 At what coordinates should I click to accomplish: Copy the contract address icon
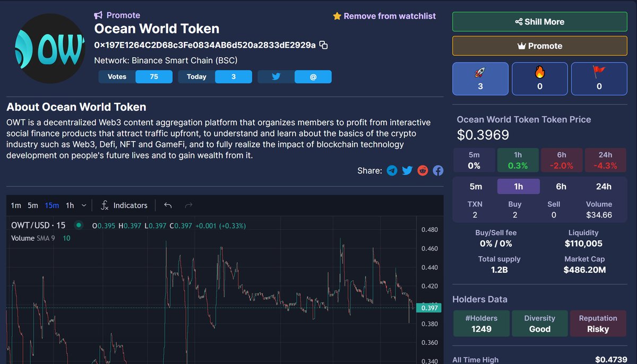click(x=323, y=45)
